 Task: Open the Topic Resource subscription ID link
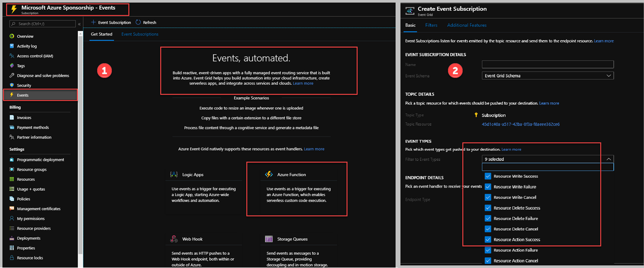[x=521, y=124]
